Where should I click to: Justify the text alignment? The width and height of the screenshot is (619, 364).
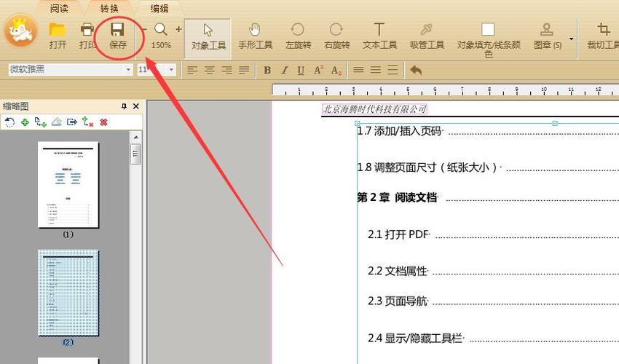(x=244, y=71)
